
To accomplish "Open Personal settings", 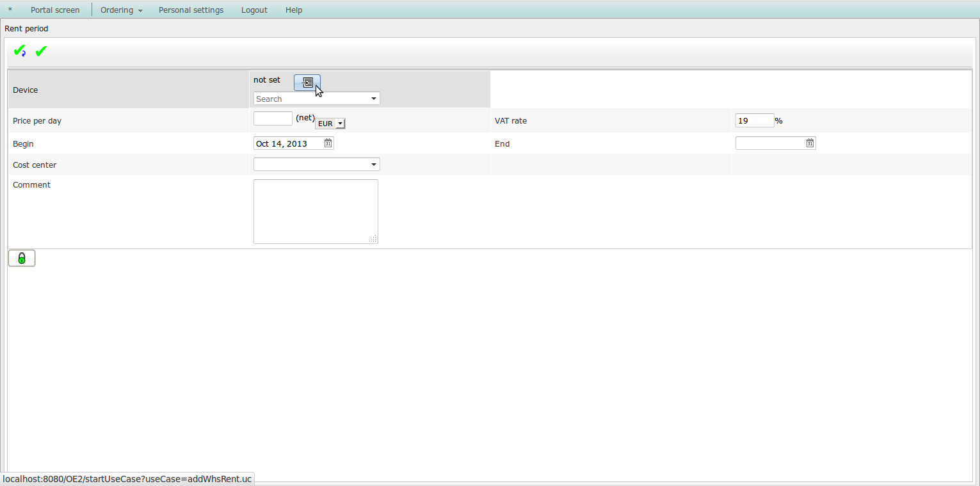I will tap(191, 10).
